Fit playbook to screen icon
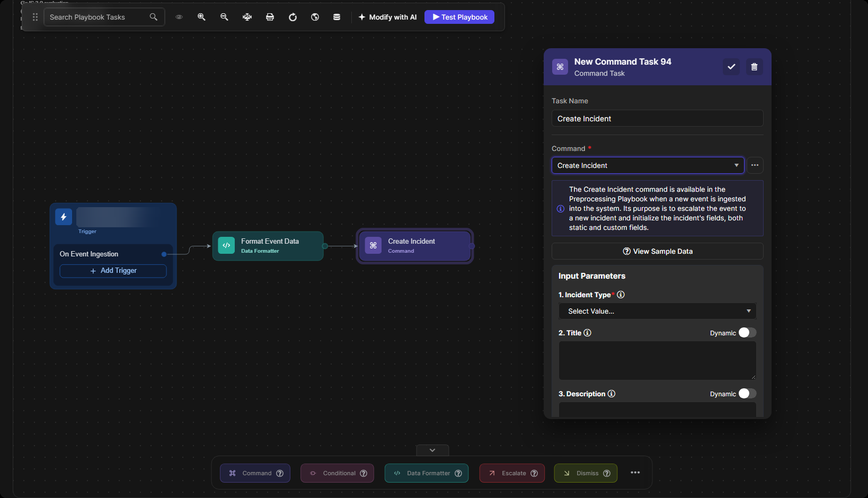The image size is (868, 498). pos(247,17)
